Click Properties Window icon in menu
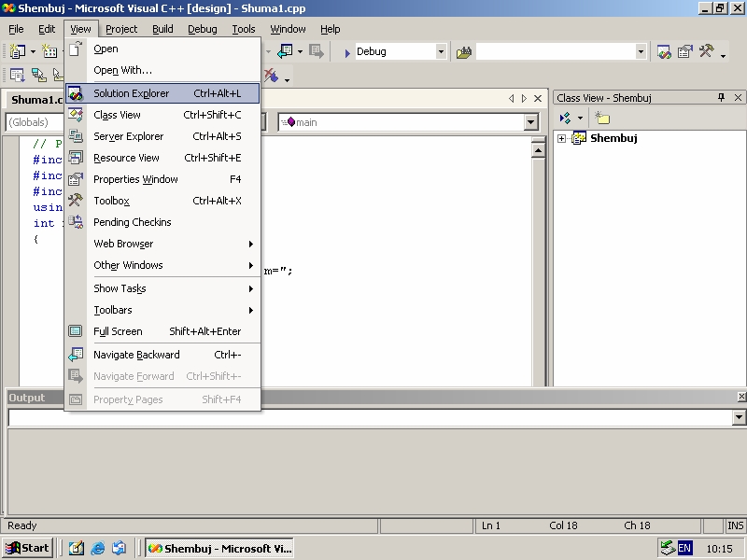This screenshot has width=747, height=560. [x=76, y=179]
